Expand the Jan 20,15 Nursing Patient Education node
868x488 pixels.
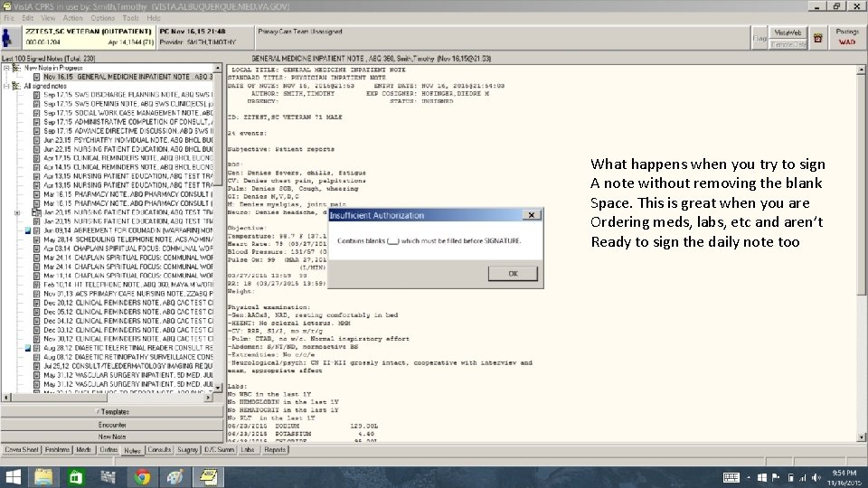point(17,212)
